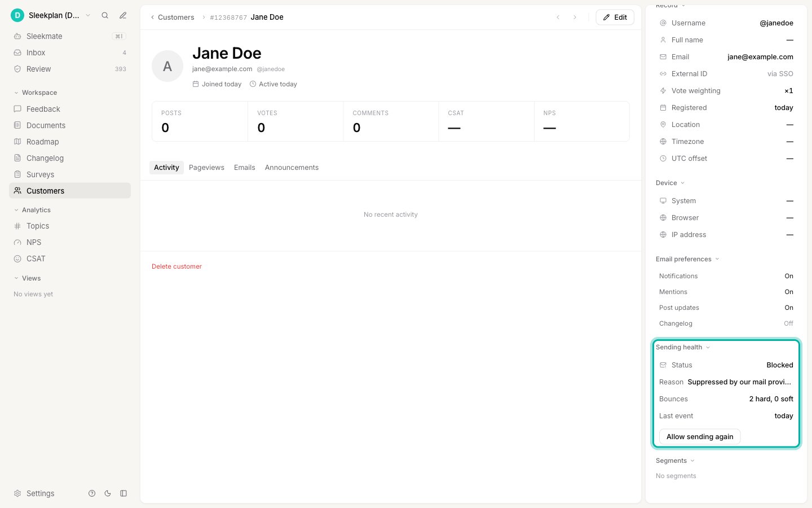Viewport: 812px width, 508px height.
Task: Click the @janedoe username value in record
Action: pyautogui.click(x=776, y=23)
